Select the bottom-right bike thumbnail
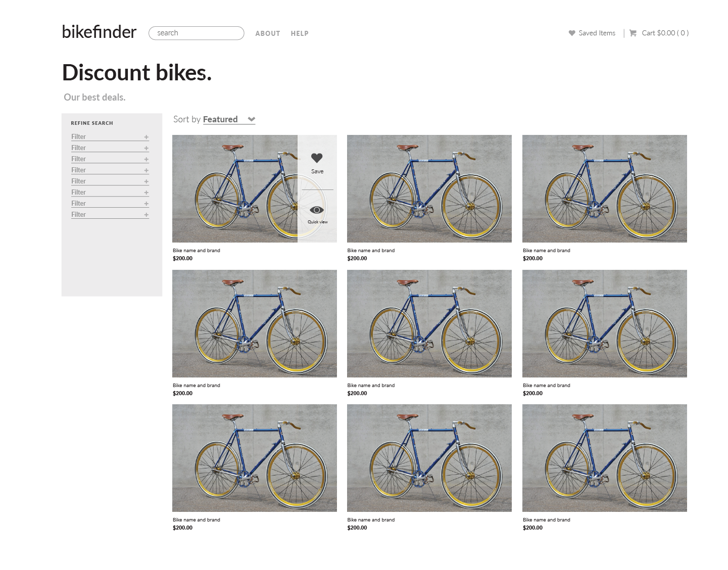This screenshot has width=728, height=570. click(x=604, y=458)
